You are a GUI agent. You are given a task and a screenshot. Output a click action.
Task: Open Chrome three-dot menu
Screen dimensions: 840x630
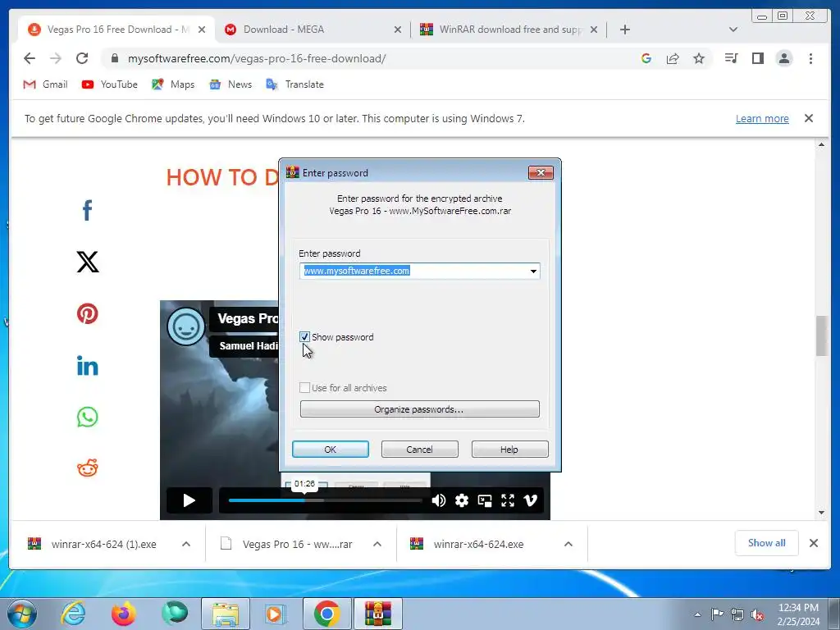pyautogui.click(x=810, y=58)
